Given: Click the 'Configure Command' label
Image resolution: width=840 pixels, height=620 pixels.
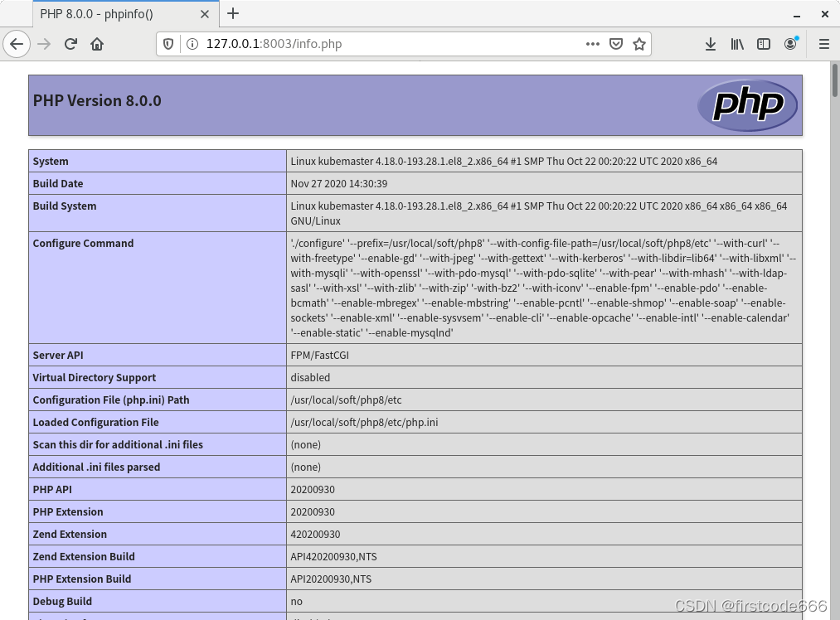Looking at the screenshot, I should click(83, 243).
